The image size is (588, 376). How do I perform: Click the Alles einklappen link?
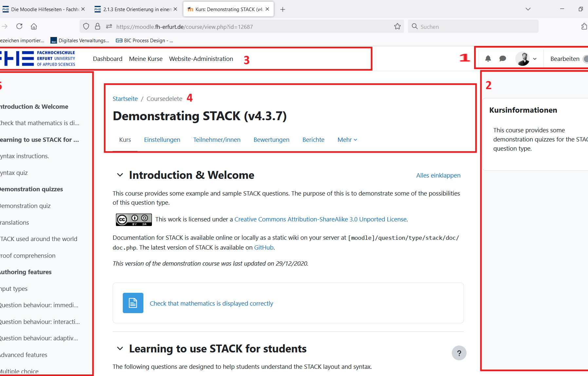coord(438,176)
